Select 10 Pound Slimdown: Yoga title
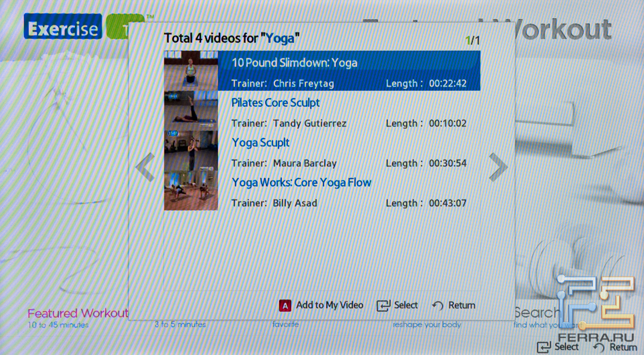Viewport: 644px width, 355px height. (294, 63)
